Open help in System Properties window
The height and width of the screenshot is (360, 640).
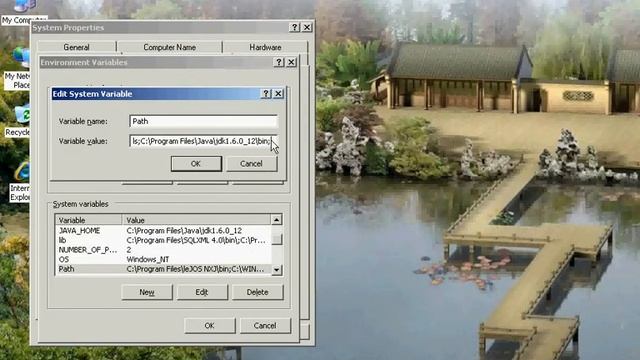[294, 27]
